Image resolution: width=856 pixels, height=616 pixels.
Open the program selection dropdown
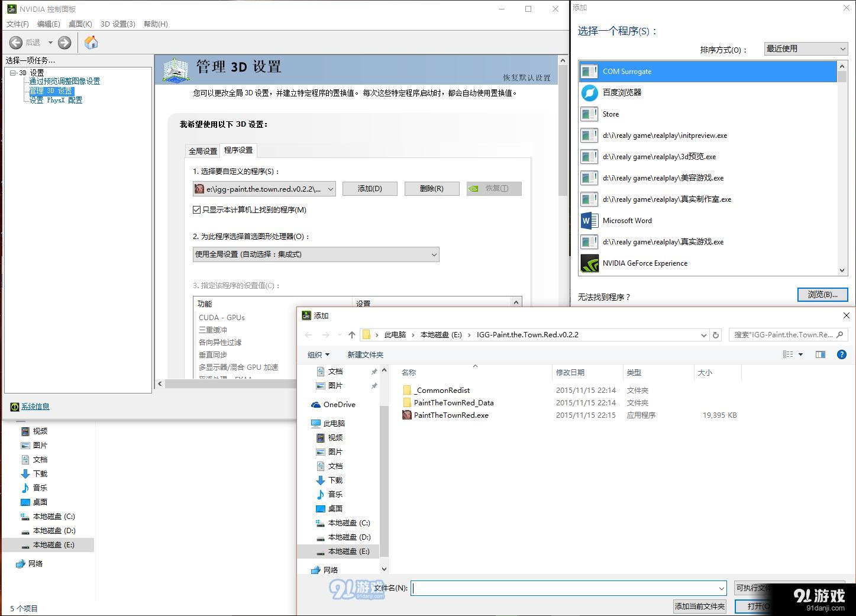click(x=264, y=189)
